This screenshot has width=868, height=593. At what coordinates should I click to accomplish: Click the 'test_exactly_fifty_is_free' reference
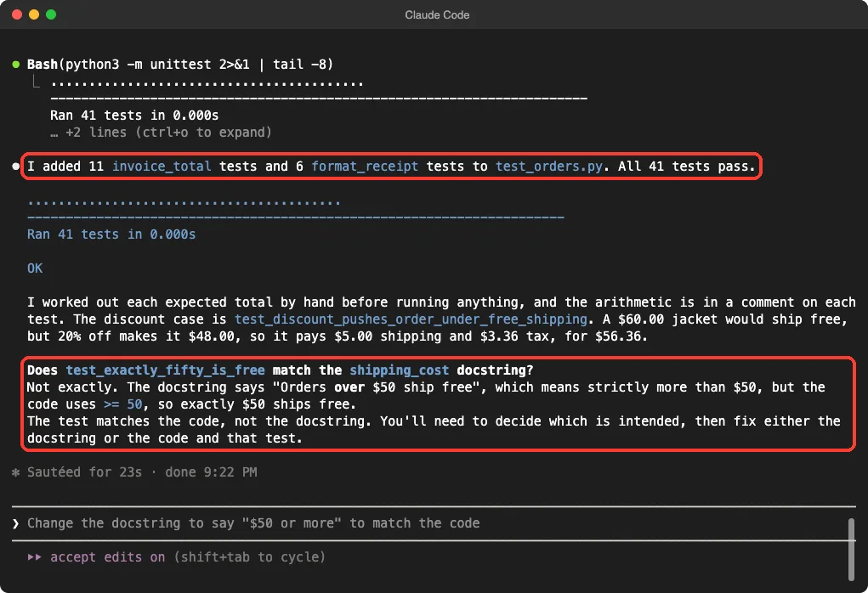[166, 370]
